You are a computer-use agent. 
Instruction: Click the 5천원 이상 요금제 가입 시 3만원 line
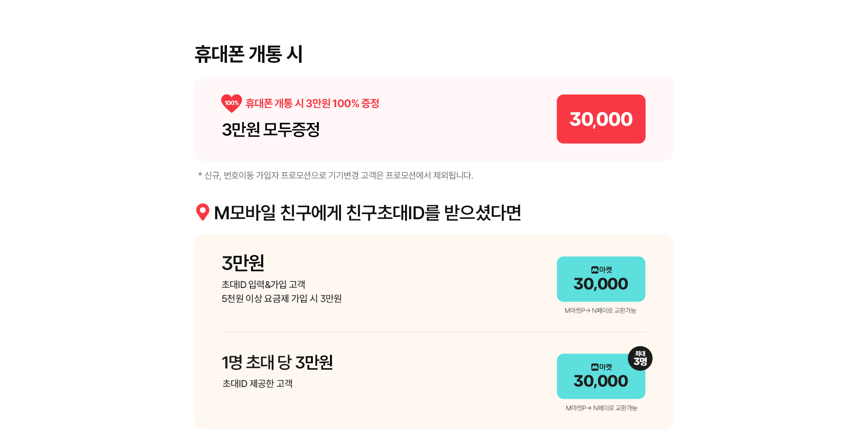tap(281, 299)
